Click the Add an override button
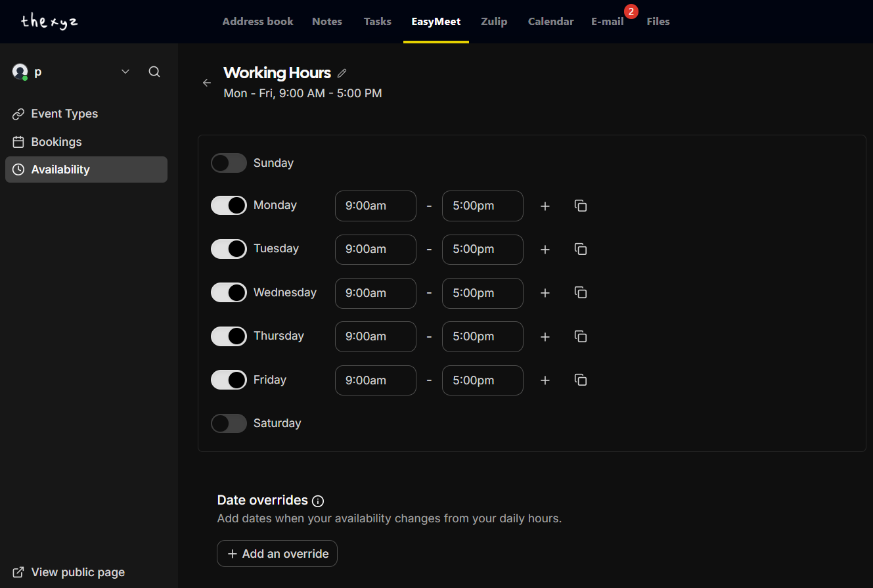The height and width of the screenshot is (588, 873). click(277, 553)
